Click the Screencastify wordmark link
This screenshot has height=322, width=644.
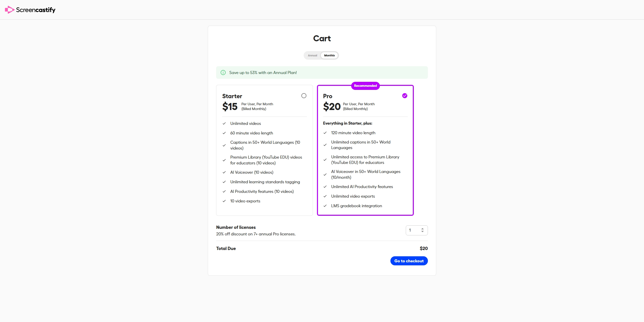point(36,10)
